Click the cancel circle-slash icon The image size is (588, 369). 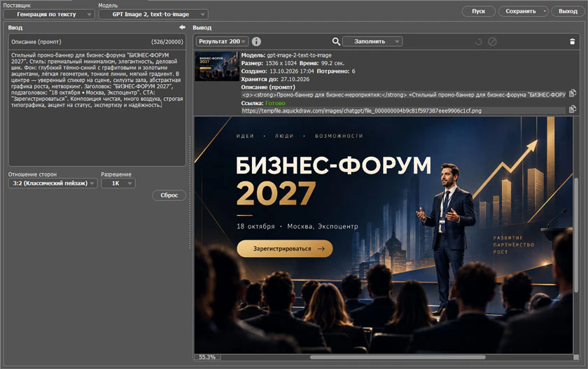(x=492, y=41)
